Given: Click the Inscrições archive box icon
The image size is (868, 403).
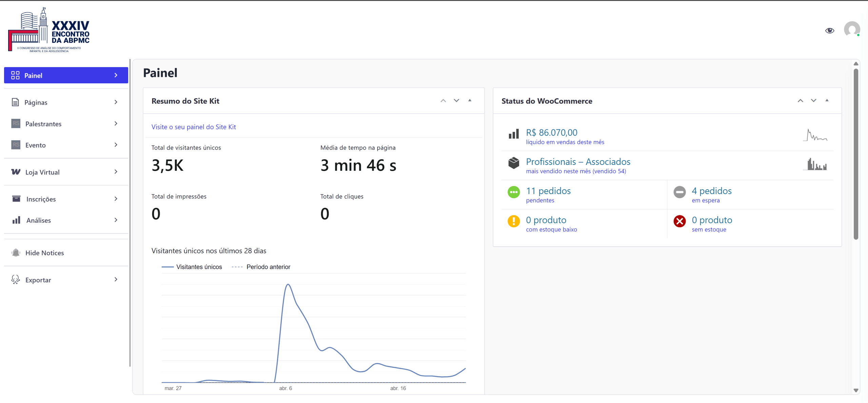Looking at the screenshot, I should [x=16, y=199].
